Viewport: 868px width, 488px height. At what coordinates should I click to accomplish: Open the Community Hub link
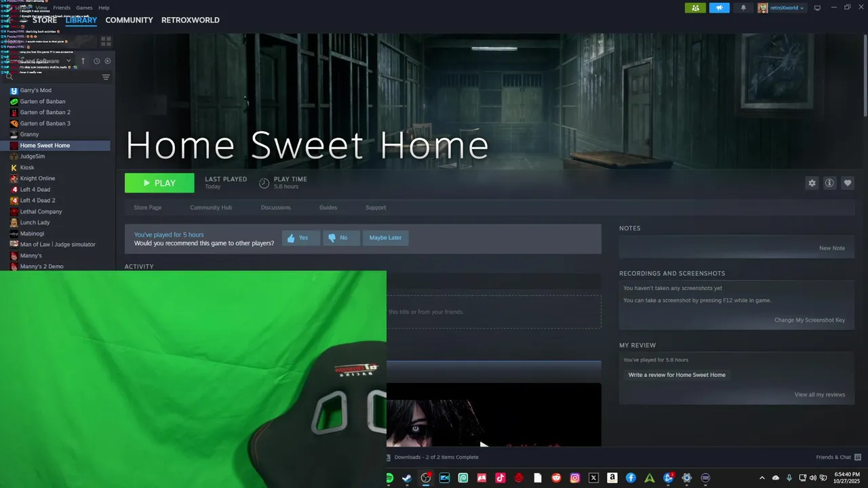(211, 207)
